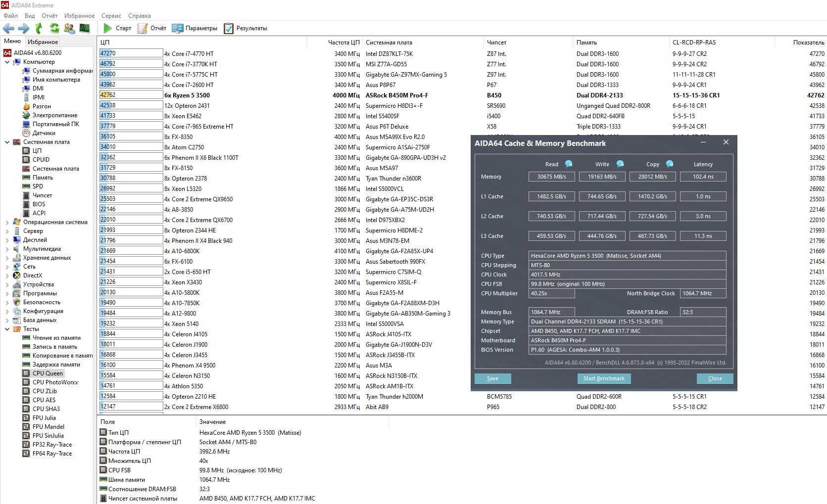
Task: Click the Системная плата column header
Action: [x=423, y=43]
